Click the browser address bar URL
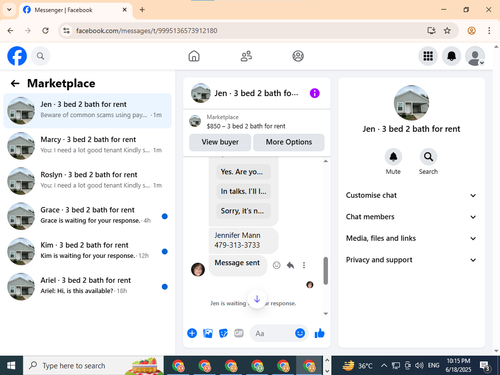Screen dimensions: 500x375 (x=147, y=31)
